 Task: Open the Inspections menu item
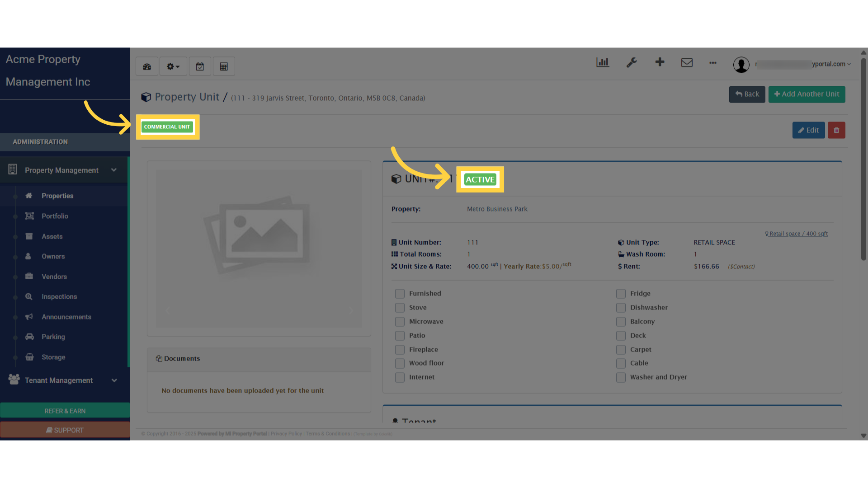(59, 296)
